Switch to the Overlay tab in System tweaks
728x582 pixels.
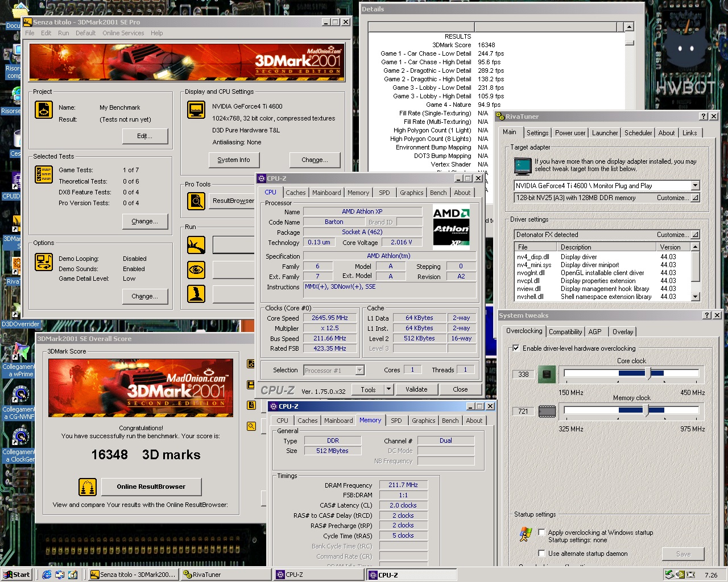tap(622, 332)
